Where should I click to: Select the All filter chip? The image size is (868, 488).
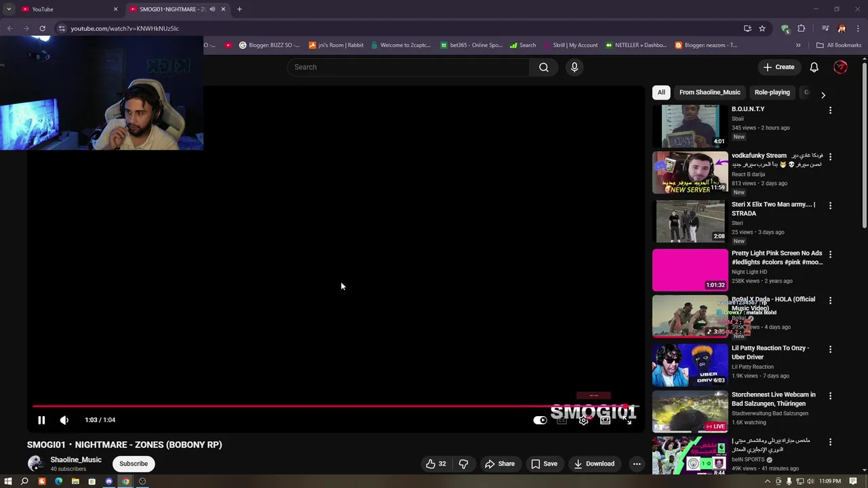[661, 92]
